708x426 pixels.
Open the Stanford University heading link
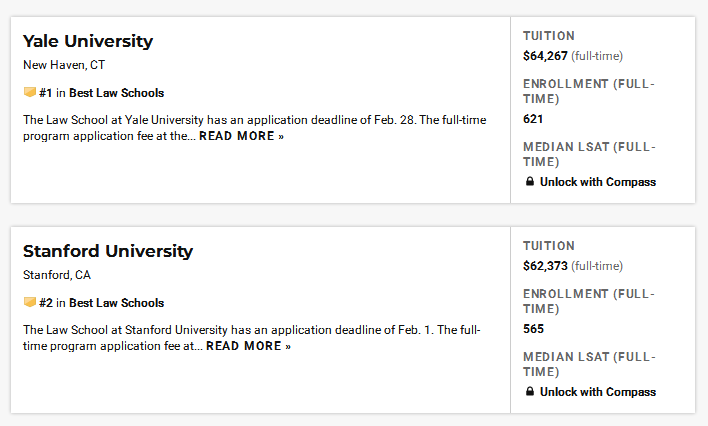108,251
